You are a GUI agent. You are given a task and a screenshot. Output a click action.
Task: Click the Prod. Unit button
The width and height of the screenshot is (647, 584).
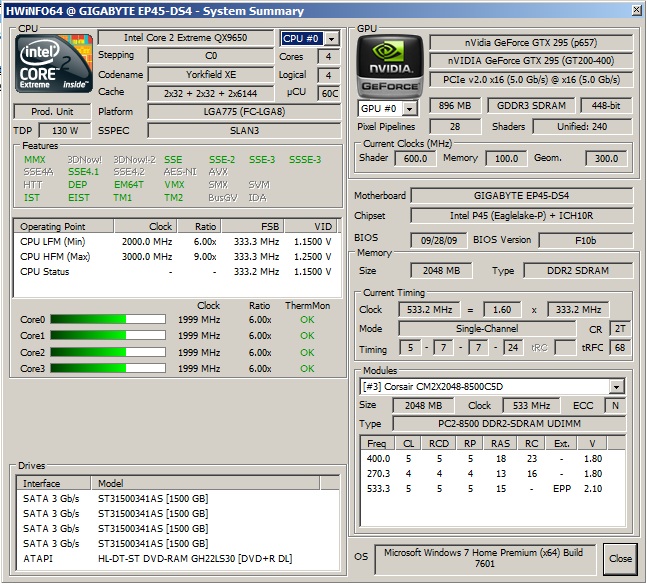click(52, 112)
